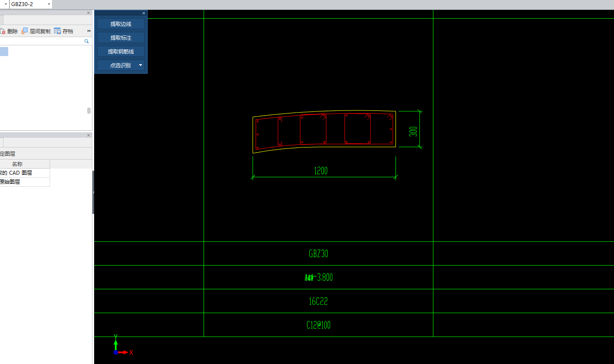The width and height of the screenshot is (614, 364).
Task: Click the 层间复制 copy icon
Action: tap(25, 31)
